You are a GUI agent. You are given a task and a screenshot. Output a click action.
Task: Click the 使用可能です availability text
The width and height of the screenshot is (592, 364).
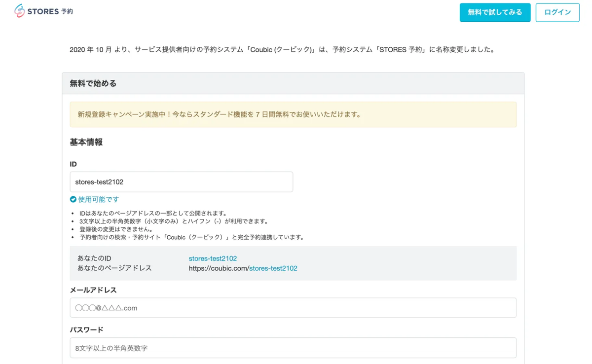pyautogui.click(x=99, y=199)
